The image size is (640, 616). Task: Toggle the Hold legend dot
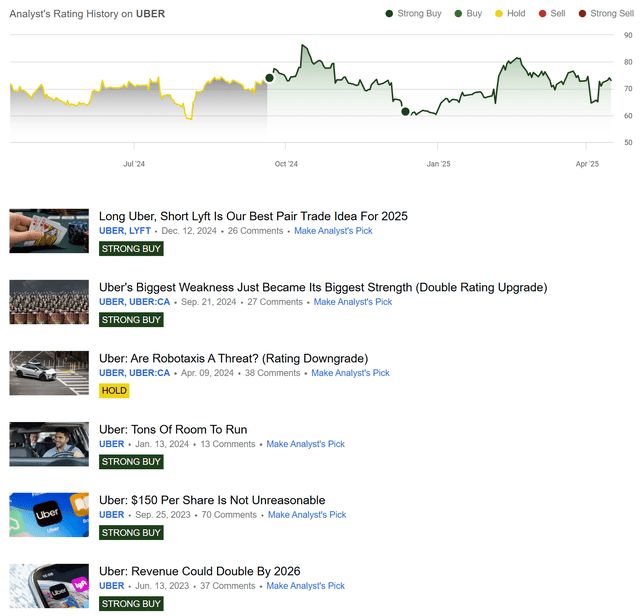498,13
